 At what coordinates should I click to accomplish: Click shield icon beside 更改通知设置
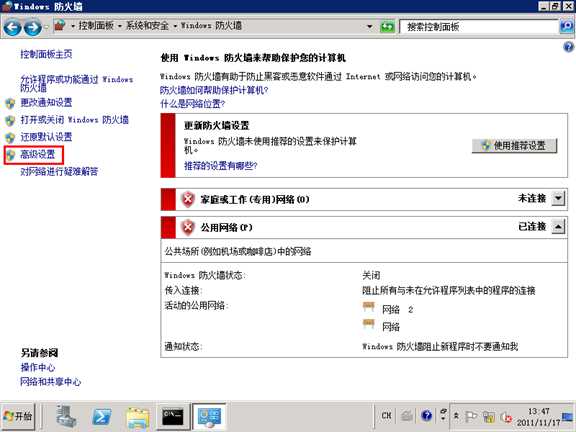[x=10, y=103]
